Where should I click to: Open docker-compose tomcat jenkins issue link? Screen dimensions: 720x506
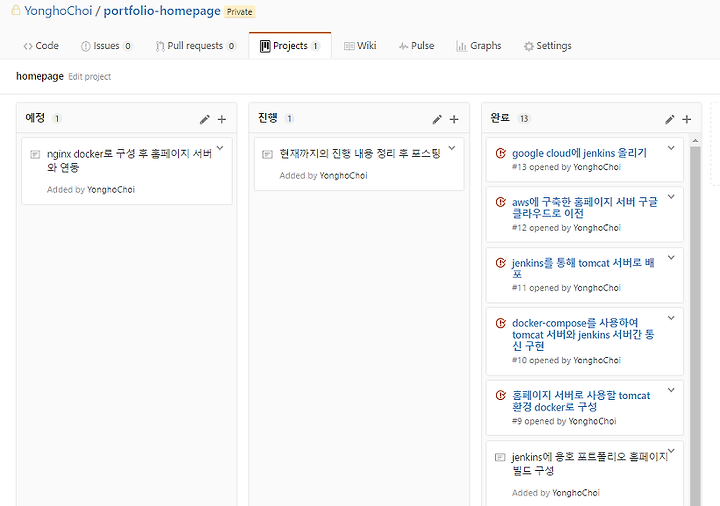click(x=583, y=334)
